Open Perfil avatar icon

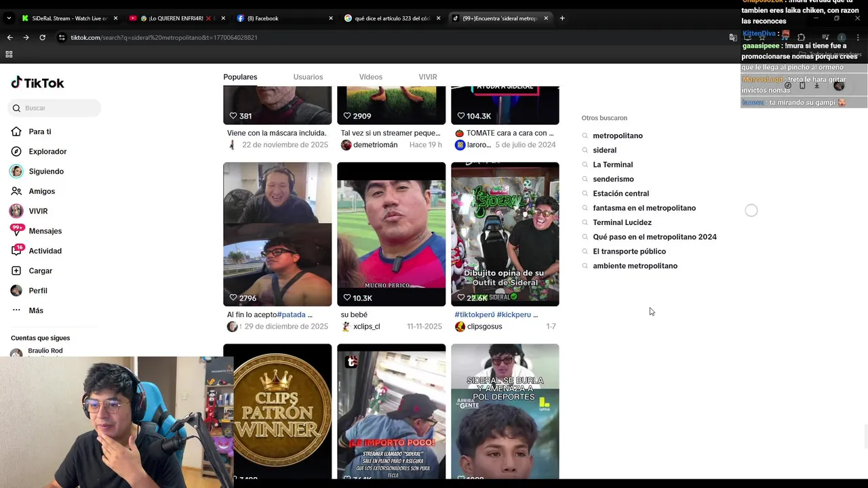coord(16,290)
